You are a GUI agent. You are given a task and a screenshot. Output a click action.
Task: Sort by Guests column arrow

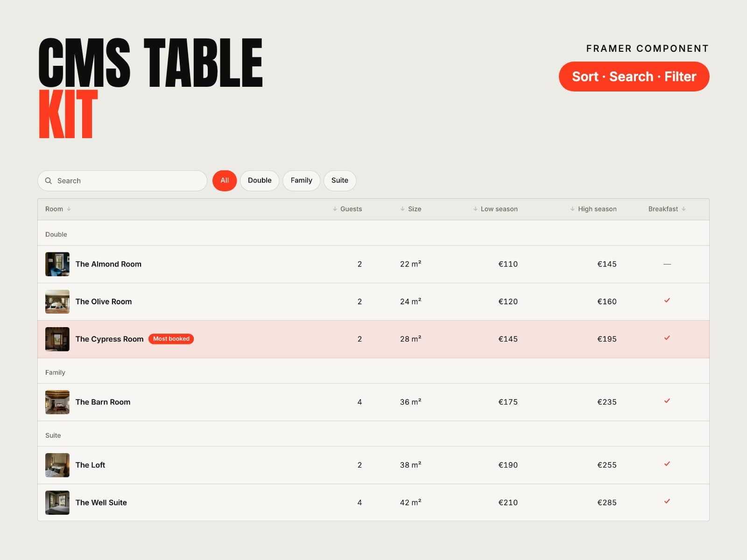335,209
